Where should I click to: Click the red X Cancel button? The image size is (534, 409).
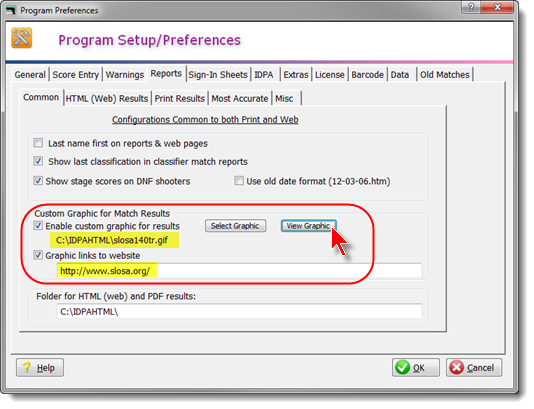474,367
